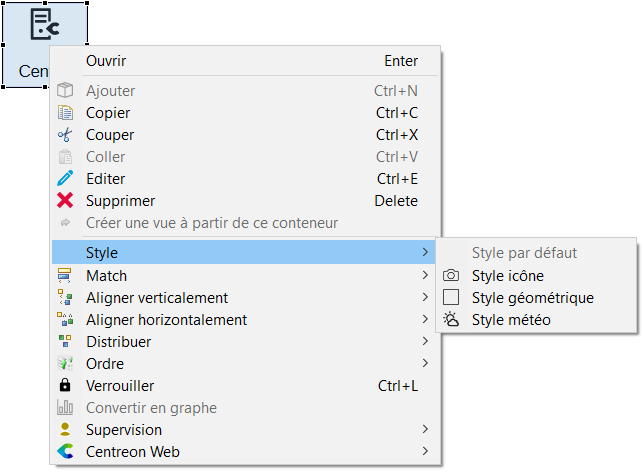The width and height of the screenshot is (643, 472).
Task: Click the camera Style icône icon
Action: 451,276
